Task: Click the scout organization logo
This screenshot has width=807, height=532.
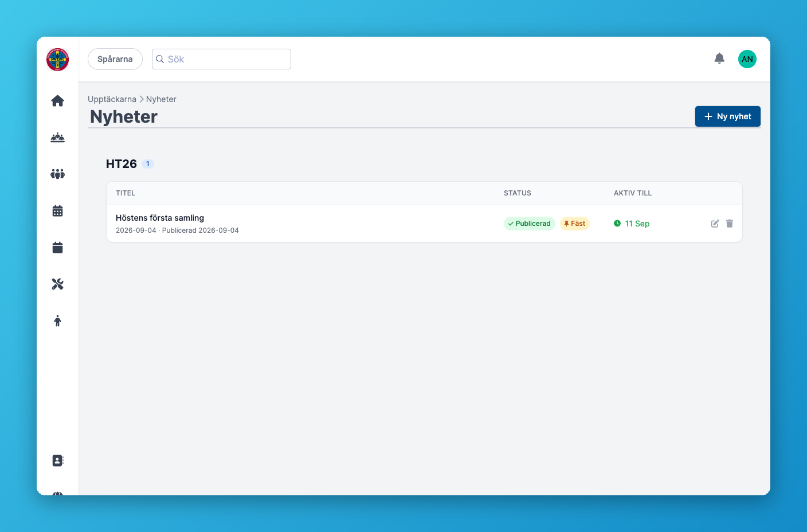Action: (58, 60)
